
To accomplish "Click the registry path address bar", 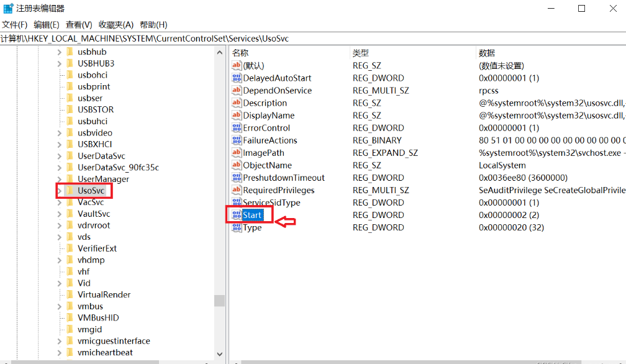I will pyautogui.click(x=311, y=39).
